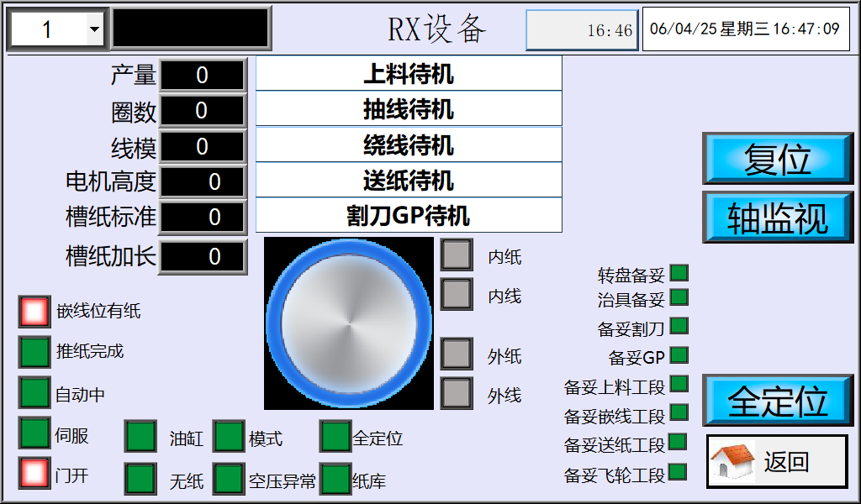Open the number dropdown showing 1
The image size is (861, 504).
[x=94, y=30]
